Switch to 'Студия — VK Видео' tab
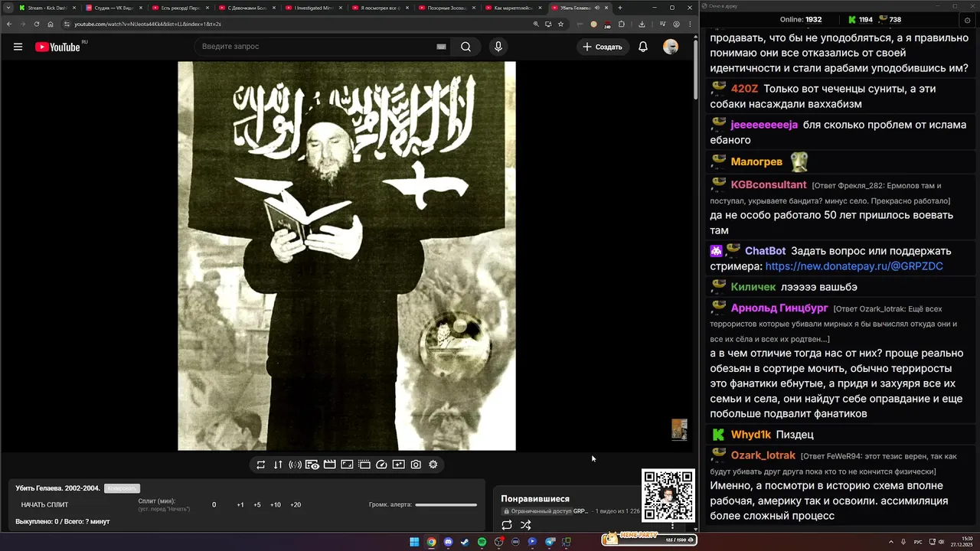Screen dimensions: 980x551 pyautogui.click(x=115, y=8)
